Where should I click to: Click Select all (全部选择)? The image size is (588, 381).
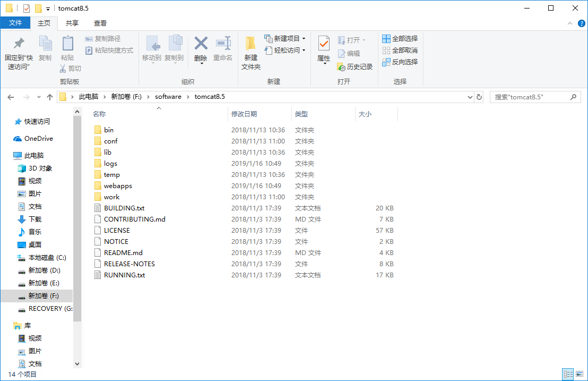coord(400,39)
